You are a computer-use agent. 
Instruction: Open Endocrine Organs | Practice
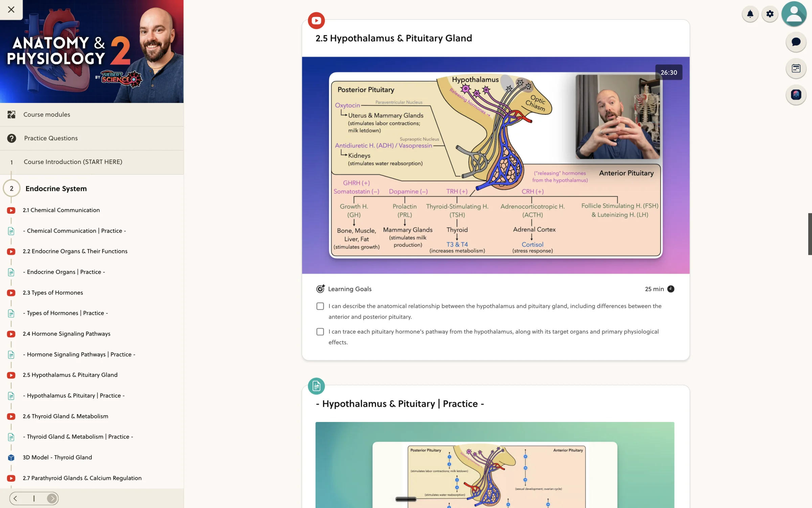(x=64, y=272)
